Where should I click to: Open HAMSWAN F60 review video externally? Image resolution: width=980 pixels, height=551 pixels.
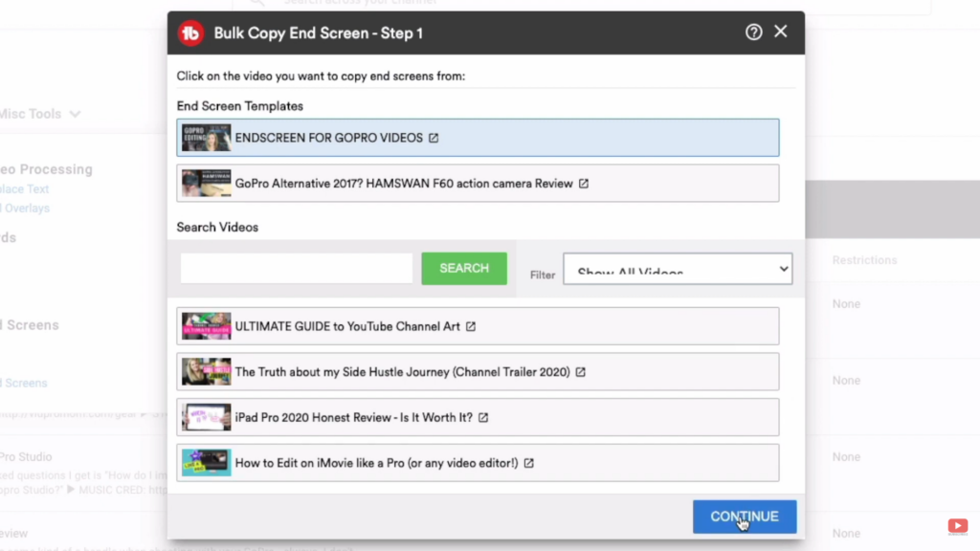[584, 183]
